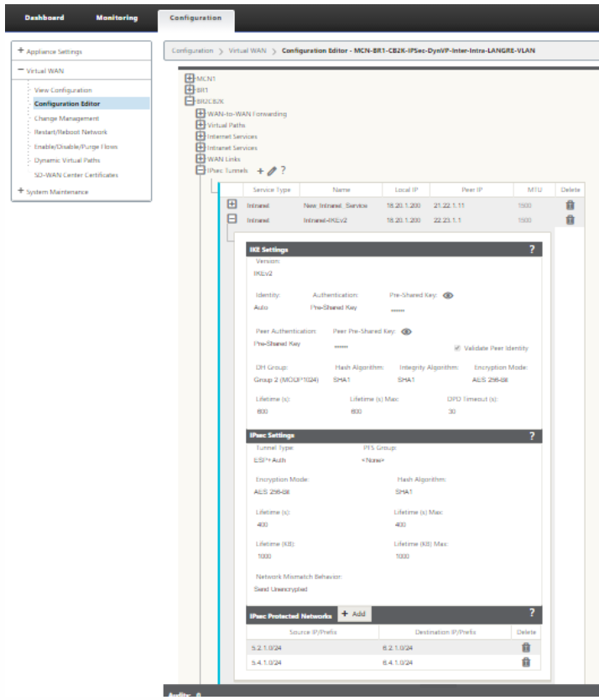Click the Service Type column header
Image resolution: width=599 pixels, height=700 pixels.
point(272,189)
